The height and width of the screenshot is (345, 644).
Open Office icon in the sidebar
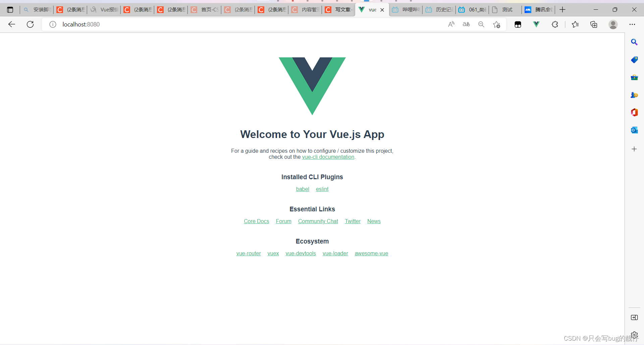coord(634,112)
